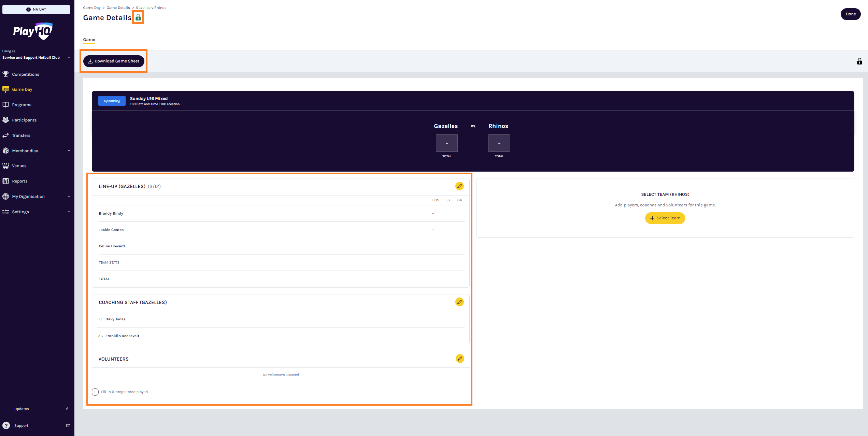Click the Rhinos total score box
The height and width of the screenshot is (436, 868).
point(499,143)
